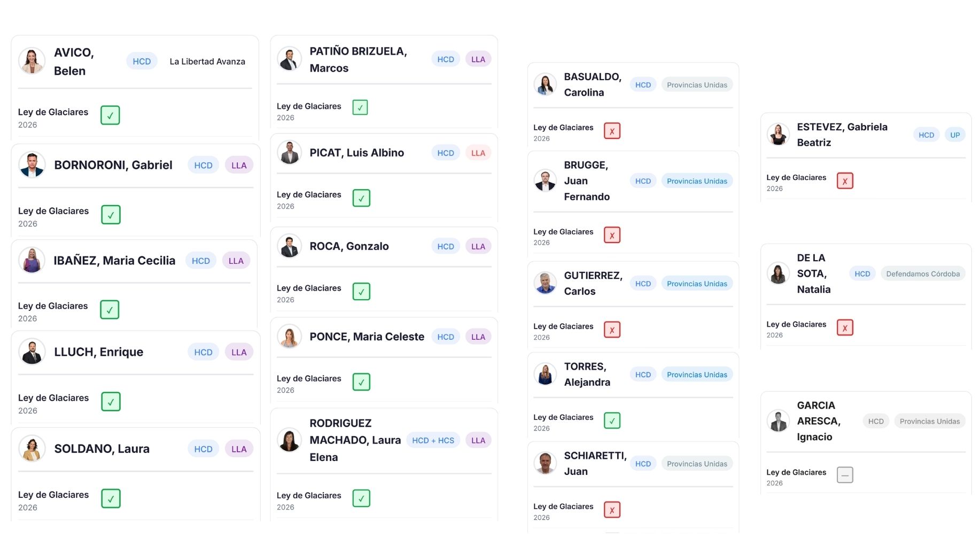Click the checkmark icon beside PICAT's Ley de Glaciares
Image resolution: width=980 pixels, height=547 pixels.
click(x=361, y=198)
